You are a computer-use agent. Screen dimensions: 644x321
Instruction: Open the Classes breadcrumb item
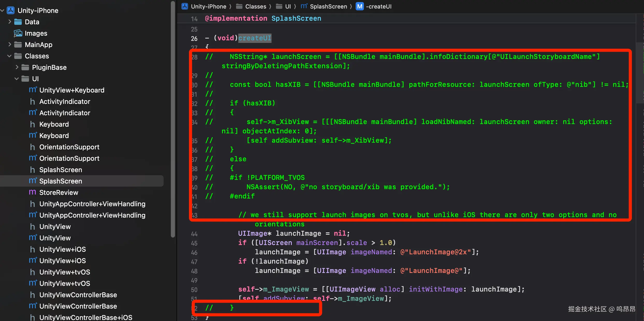(255, 6)
